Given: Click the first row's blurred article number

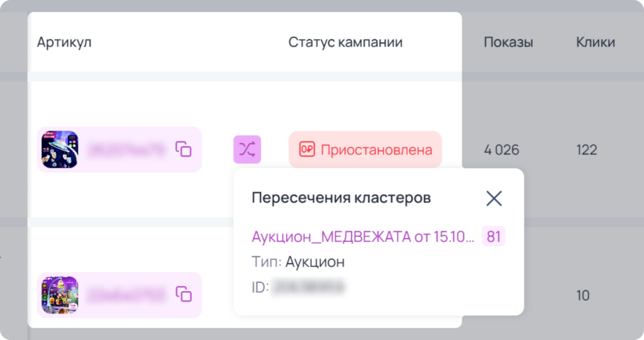Looking at the screenshot, I should coord(126,150).
